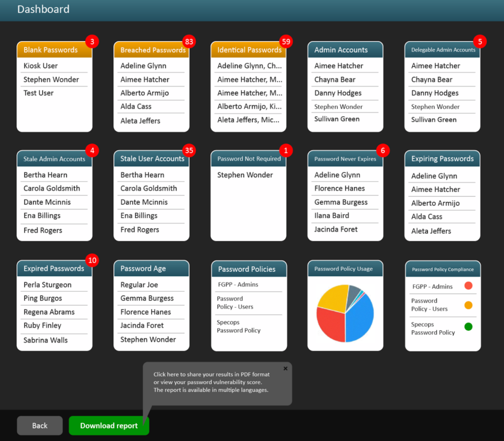Image resolution: width=504 pixels, height=441 pixels.
Task: Toggle the green dot for Specops Password Policy
Action: point(468,326)
